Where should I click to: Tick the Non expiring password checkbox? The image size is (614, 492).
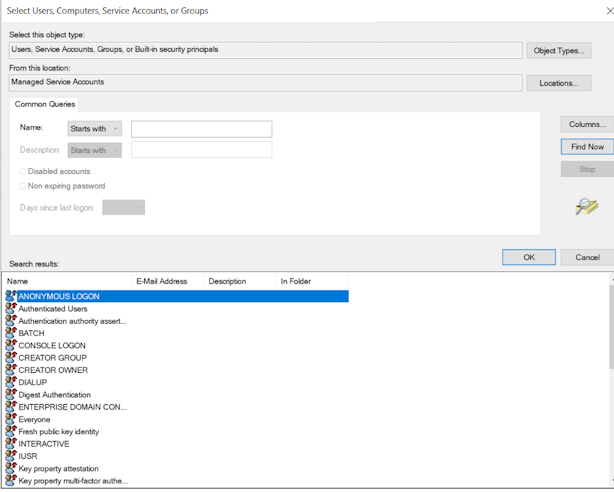23,186
